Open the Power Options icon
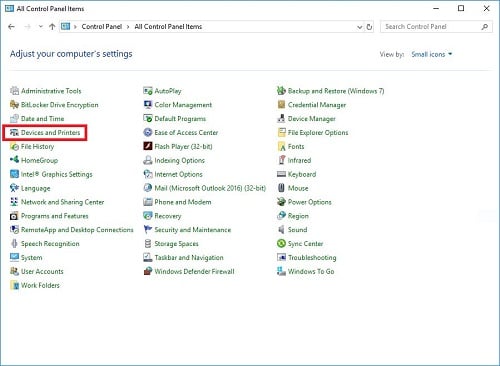The height and width of the screenshot is (366, 500). pos(281,202)
